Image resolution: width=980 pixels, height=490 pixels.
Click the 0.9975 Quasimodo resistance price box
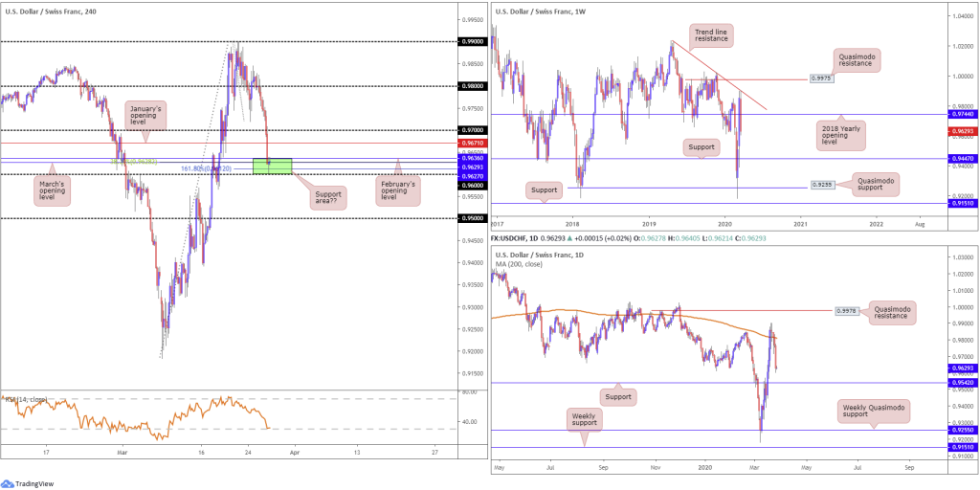click(819, 79)
